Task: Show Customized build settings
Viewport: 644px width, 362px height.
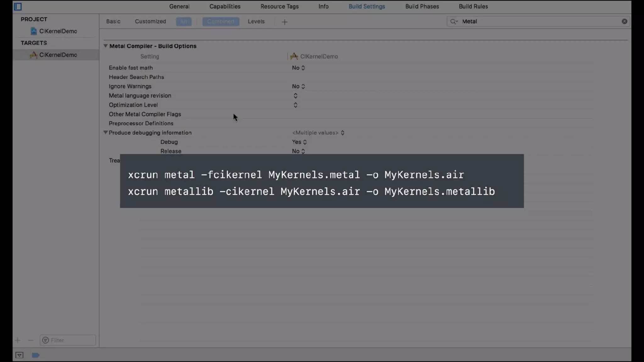Action: [150, 22]
